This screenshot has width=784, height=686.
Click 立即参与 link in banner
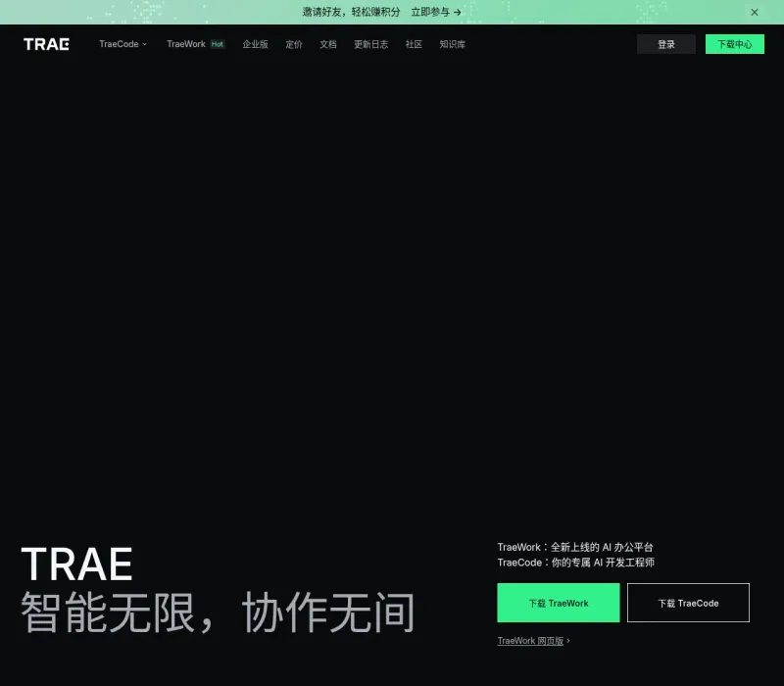tap(436, 12)
